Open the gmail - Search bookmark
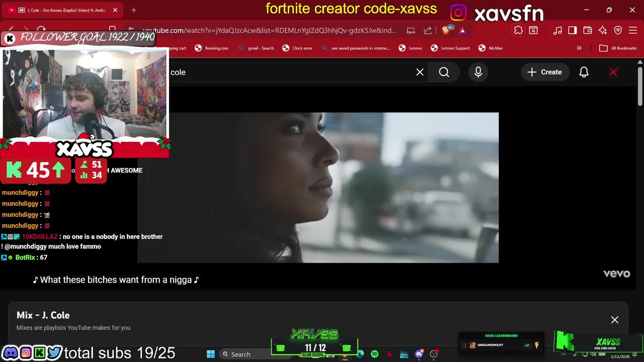This screenshot has width=644, height=362. coord(256,48)
